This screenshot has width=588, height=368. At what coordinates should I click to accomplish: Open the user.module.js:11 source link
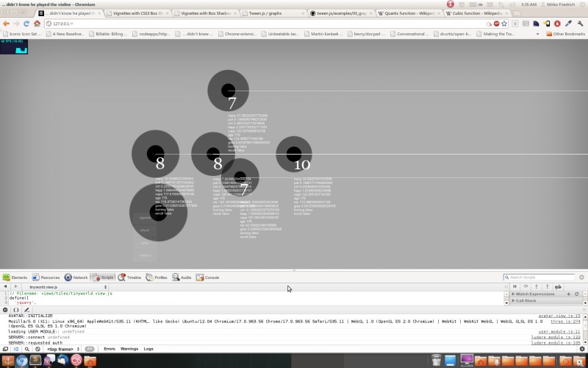559,332
